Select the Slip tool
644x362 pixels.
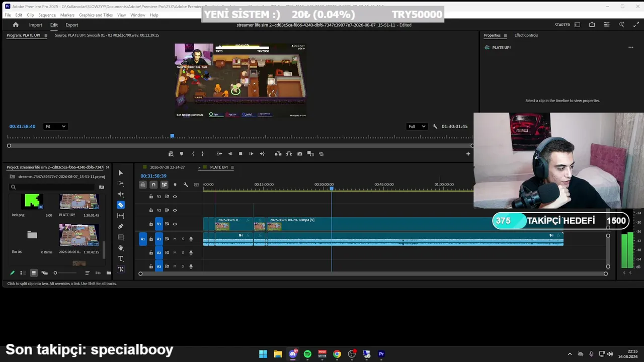[121, 216]
